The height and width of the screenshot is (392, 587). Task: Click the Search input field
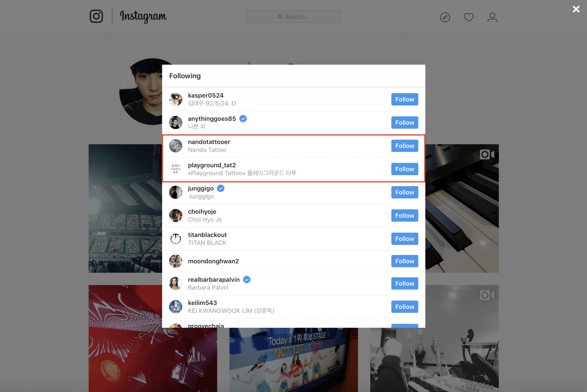[x=293, y=17]
